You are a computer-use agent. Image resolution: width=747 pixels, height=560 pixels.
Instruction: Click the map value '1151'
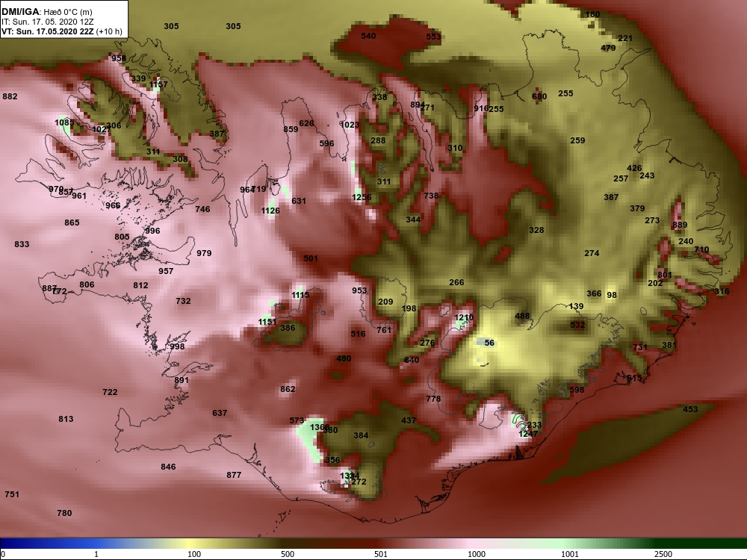(267, 322)
